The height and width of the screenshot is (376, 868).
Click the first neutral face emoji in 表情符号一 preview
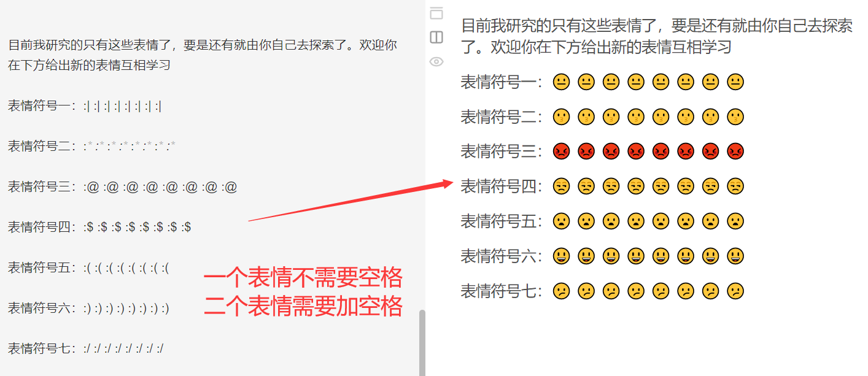561,82
